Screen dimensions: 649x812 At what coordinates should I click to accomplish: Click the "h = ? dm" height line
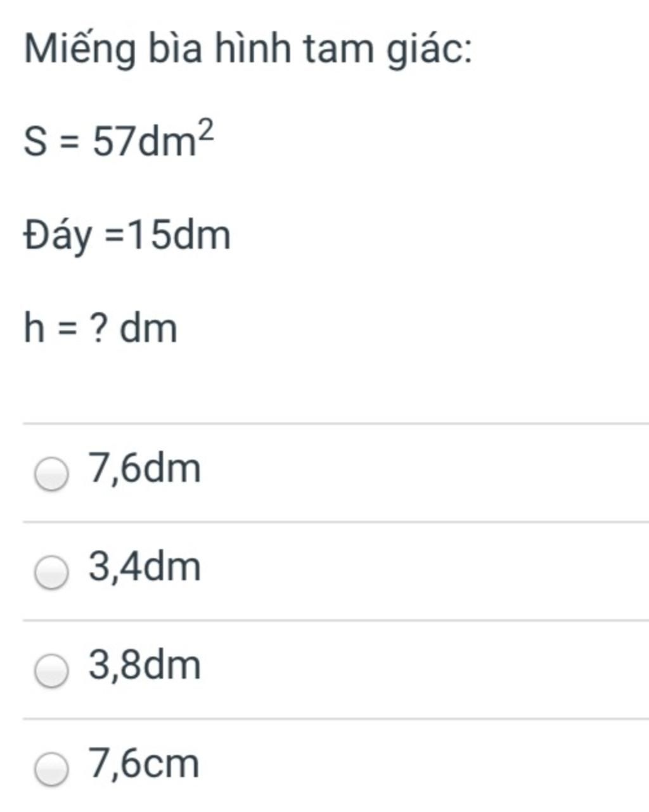(100, 328)
